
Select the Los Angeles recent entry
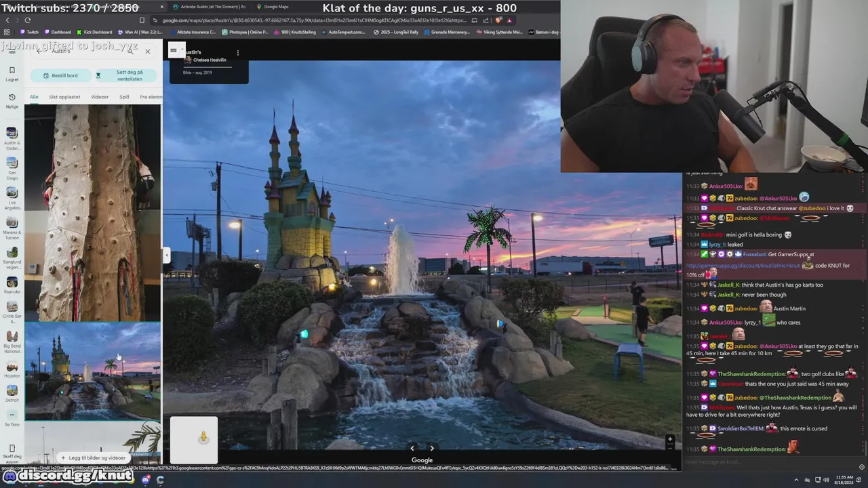point(12,198)
